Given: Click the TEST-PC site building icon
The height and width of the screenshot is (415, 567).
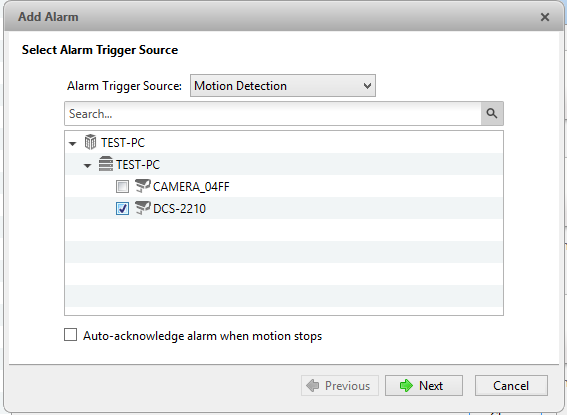Looking at the screenshot, I should (90, 142).
